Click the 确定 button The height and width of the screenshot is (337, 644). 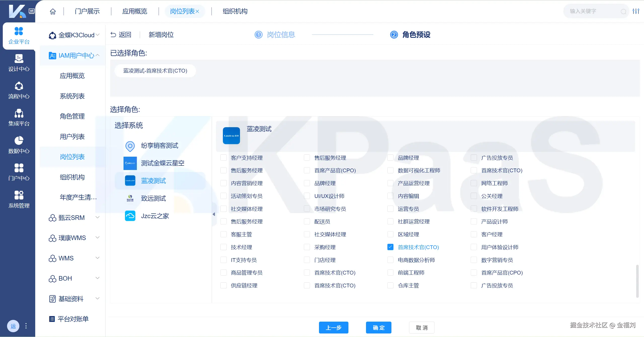tap(378, 327)
